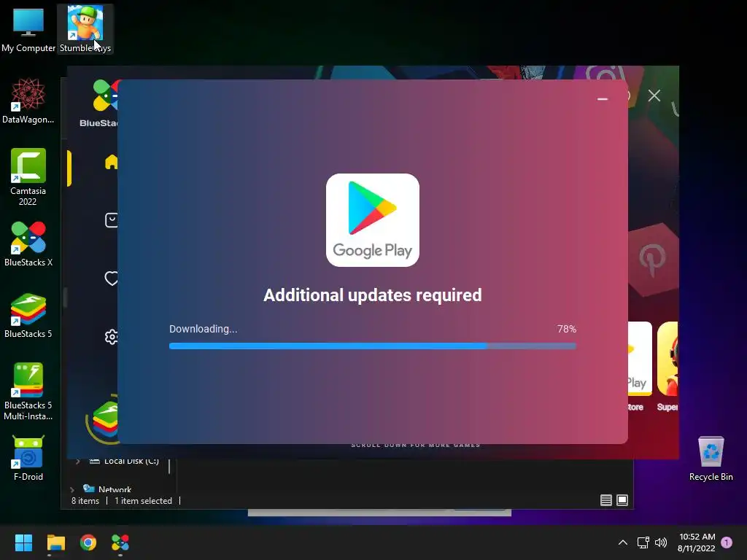The width and height of the screenshot is (747, 560).
Task: Open the Windows Start menu
Action: point(23,542)
